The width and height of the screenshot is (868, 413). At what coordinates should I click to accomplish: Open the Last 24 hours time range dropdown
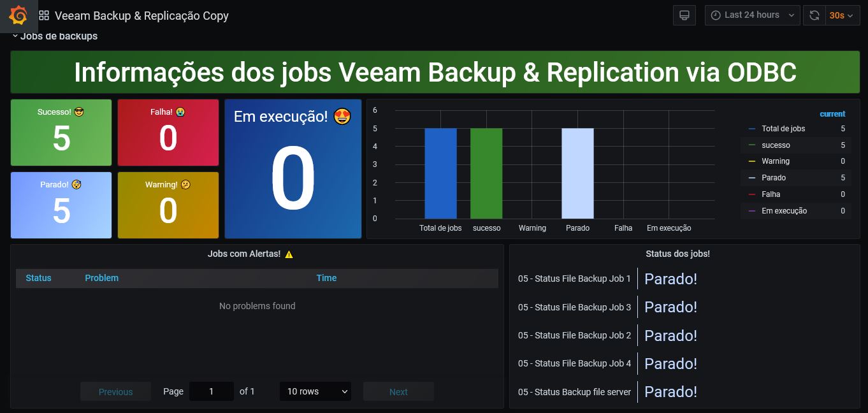pos(752,15)
